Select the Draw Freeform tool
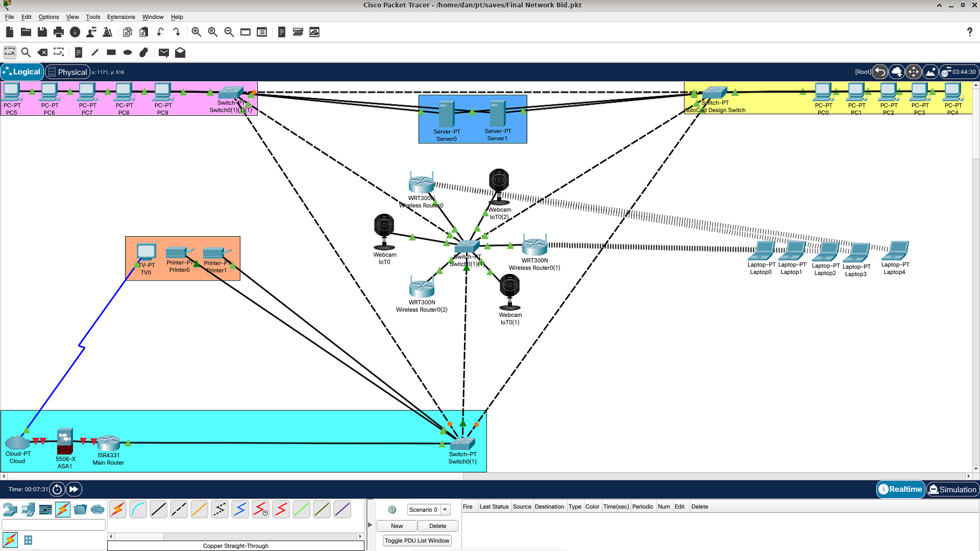Screen dimensions: 980x551 [x=144, y=52]
